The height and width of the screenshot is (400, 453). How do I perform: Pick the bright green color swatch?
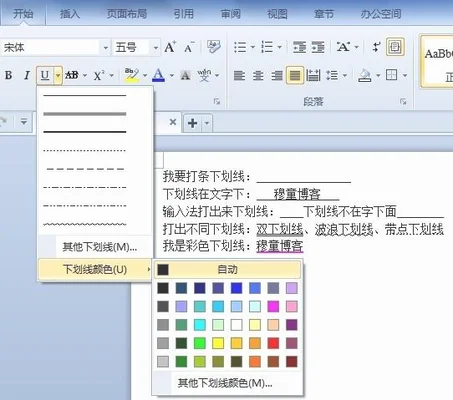click(200, 343)
